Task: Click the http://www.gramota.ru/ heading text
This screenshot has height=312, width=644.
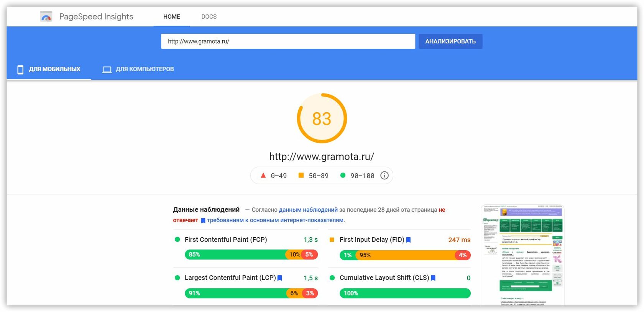Action: click(x=322, y=156)
